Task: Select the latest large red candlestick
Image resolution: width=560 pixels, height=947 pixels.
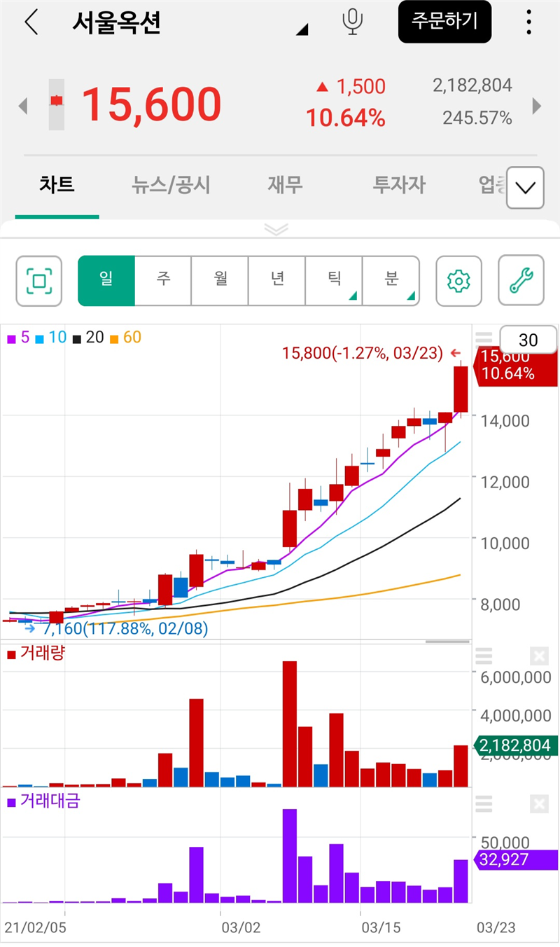Action: click(x=461, y=389)
